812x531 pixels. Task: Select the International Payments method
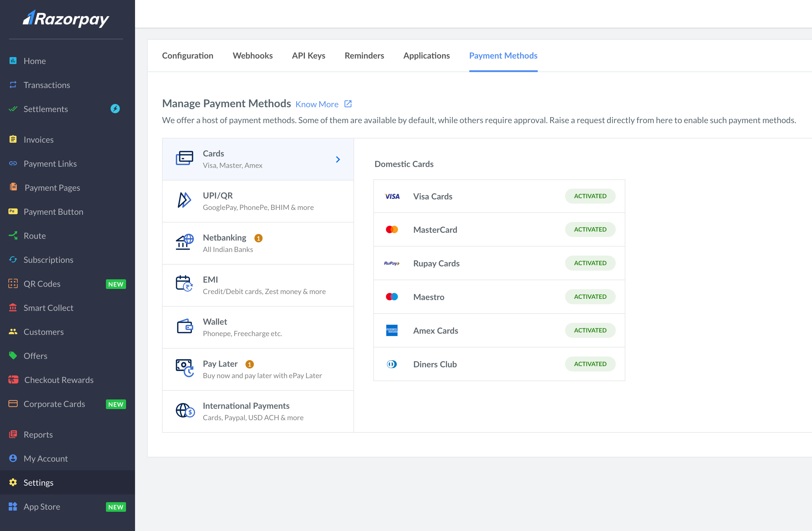click(258, 411)
